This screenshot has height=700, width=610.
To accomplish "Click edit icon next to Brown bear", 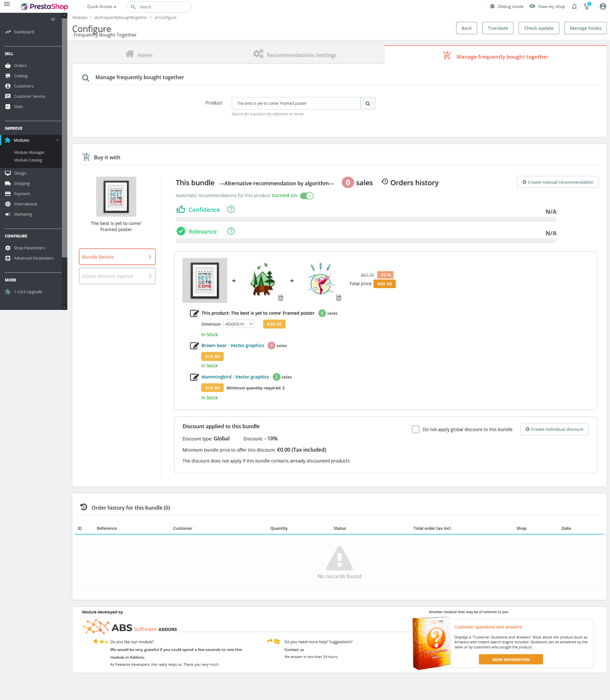I will point(194,346).
